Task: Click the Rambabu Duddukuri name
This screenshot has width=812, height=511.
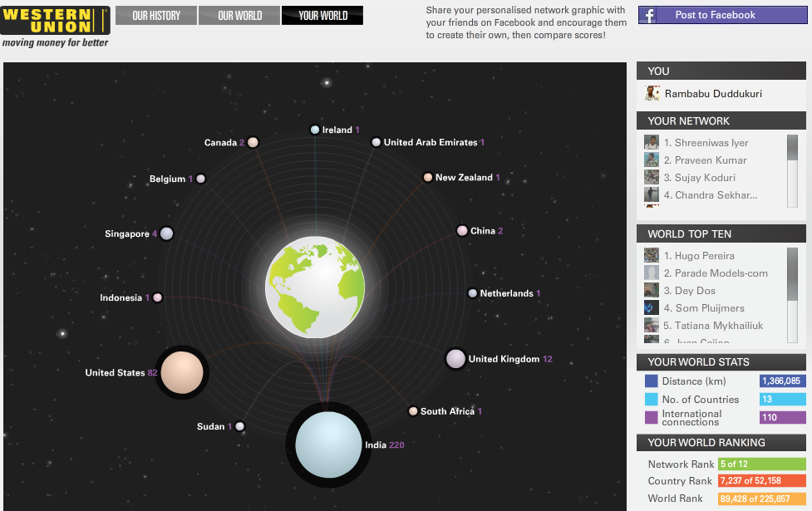Action: point(713,94)
